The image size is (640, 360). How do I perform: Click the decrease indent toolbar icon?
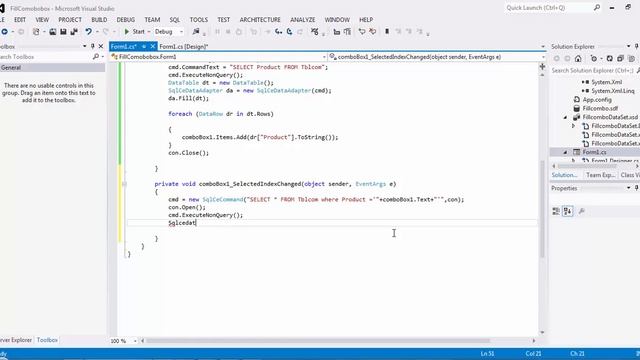(336, 32)
